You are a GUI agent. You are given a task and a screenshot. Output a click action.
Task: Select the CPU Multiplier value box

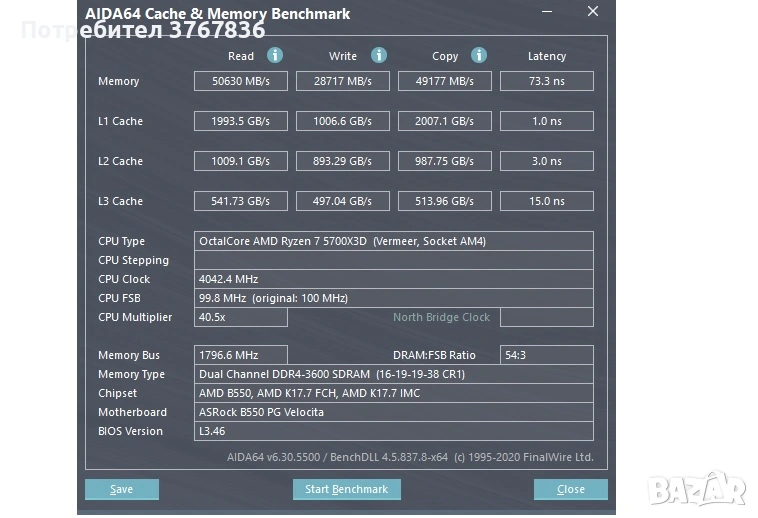pyautogui.click(x=240, y=317)
